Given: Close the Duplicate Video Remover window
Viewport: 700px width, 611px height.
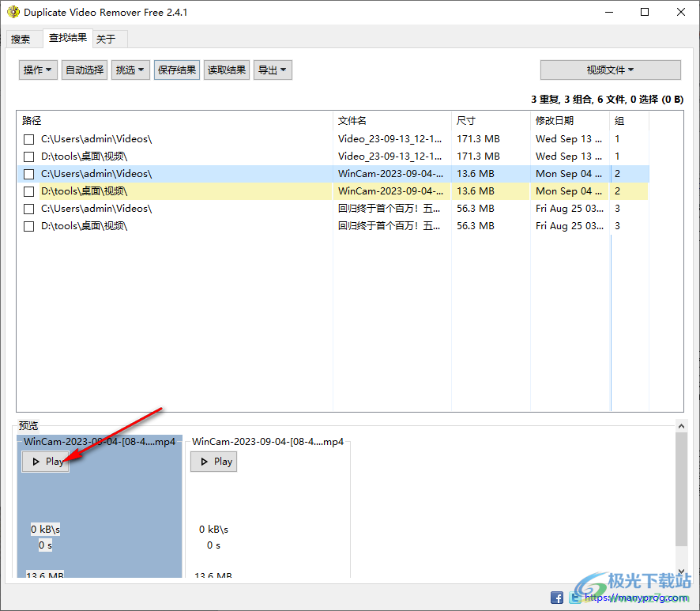Looking at the screenshot, I should pos(681,12).
